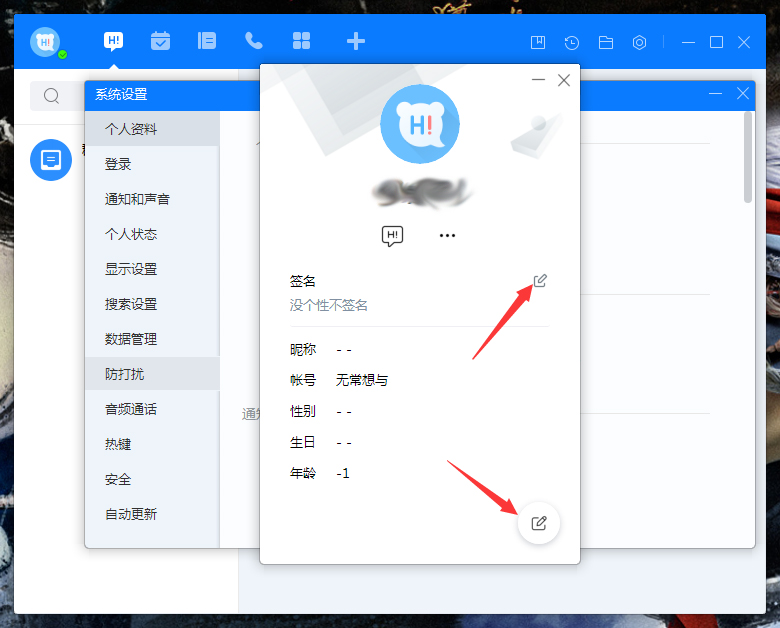The height and width of the screenshot is (628, 780).
Task: Minimize the 系统设置 window
Action: pos(715,94)
